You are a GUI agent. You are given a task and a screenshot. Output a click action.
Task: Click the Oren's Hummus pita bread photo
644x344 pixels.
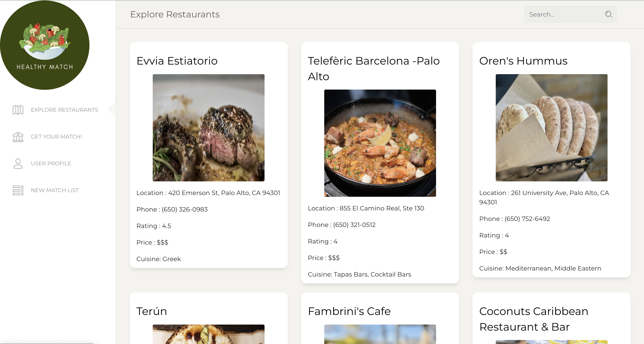click(x=551, y=128)
